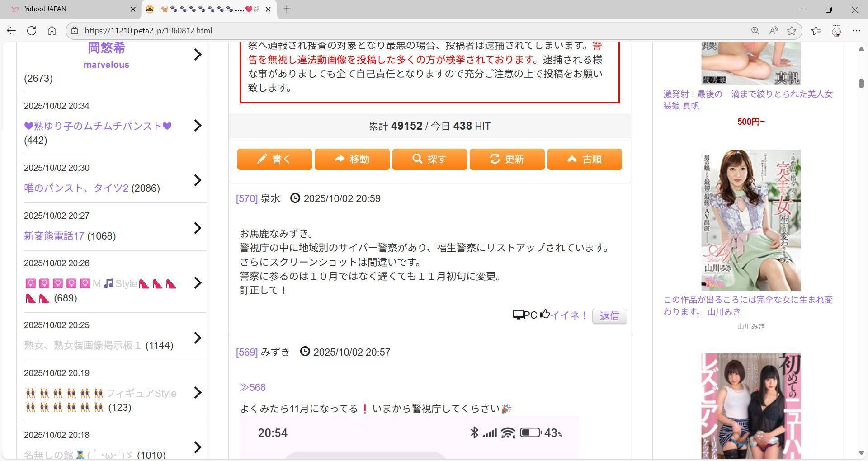The width and height of the screenshot is (868, 461).
Task: Expand the 新変態電話17 thread arrow
Action: (x=197, y=228)
